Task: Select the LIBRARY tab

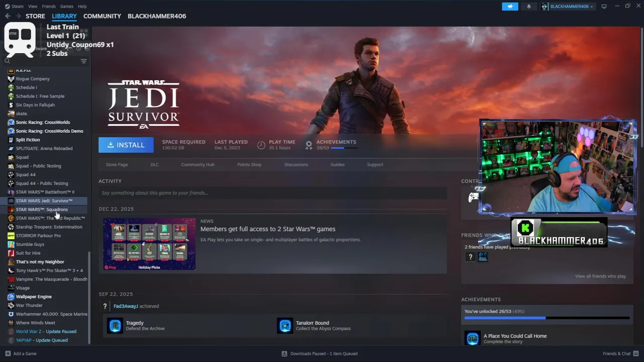Action: 64,16
